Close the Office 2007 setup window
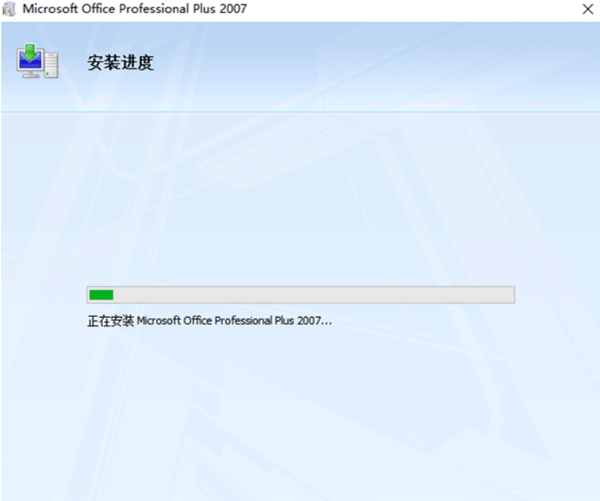The width and height of the screenshot is (600, 501). coord(588,9)
